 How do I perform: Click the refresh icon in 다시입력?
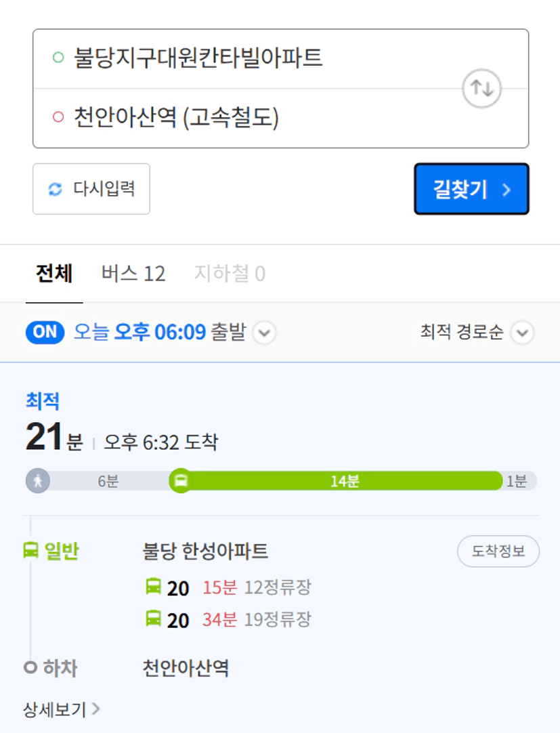coord(55,189)
